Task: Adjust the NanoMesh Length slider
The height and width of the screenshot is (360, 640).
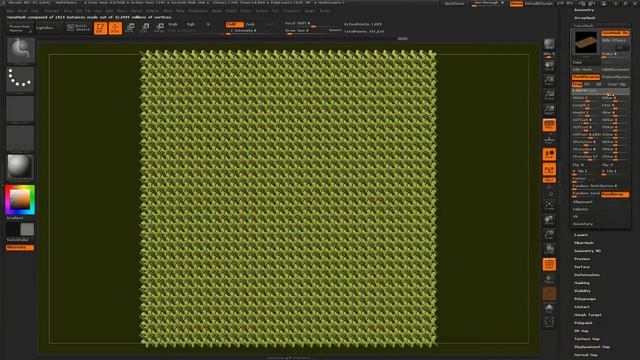Action: click(586, 105)
